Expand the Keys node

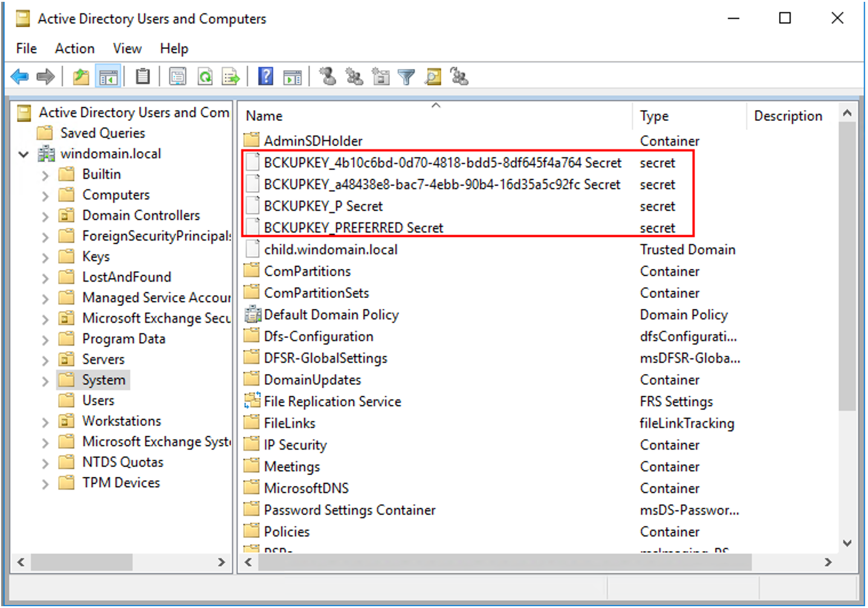[x=45, y=257]
